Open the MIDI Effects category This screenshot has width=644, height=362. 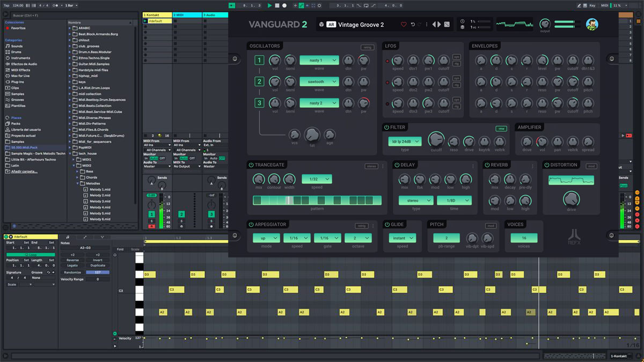coord(17,70)
